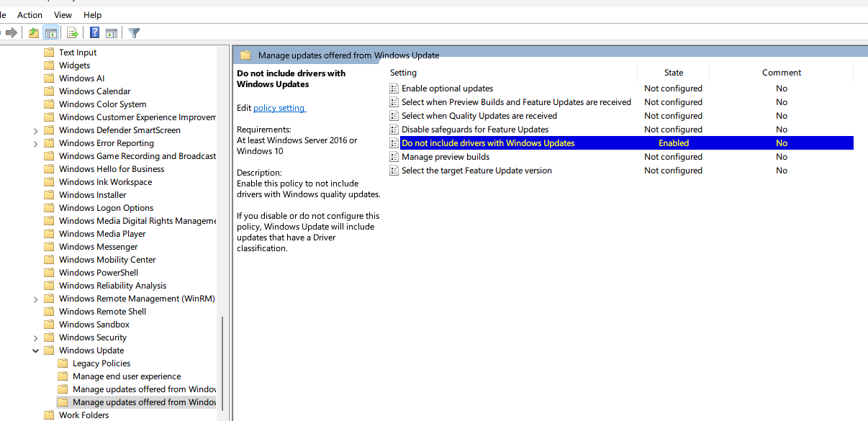868x421 pixels.
Task: Click the folder icon beside Text Input
Action: [x=49, y=53]
